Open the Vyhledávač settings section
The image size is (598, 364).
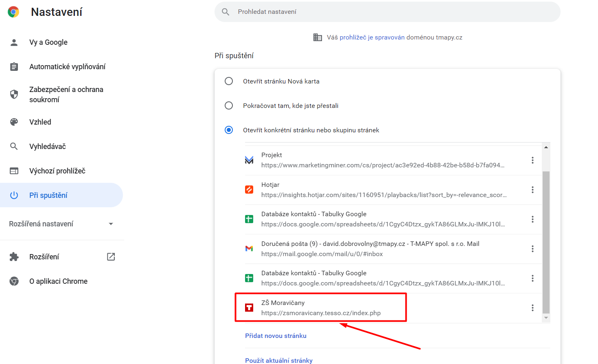[x=61, y=146]
